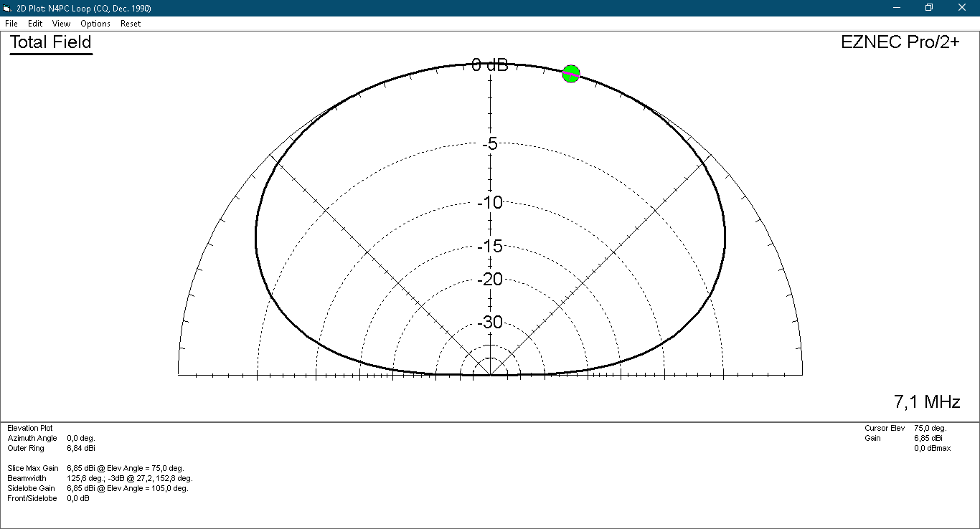Image resolution: width=980 pixels, height=529 pixels.
Task: Click the Slice Max Gain readout line
Action: 95,468
